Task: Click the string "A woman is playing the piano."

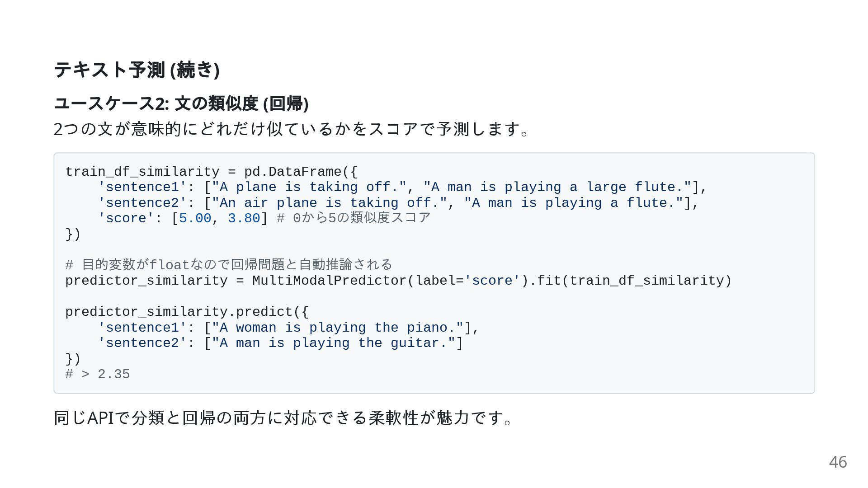Action: point(338,328)
